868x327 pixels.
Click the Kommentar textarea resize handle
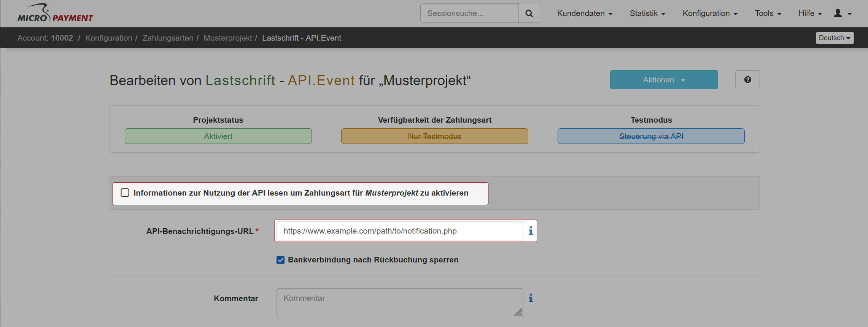click(x=518, y=312)
